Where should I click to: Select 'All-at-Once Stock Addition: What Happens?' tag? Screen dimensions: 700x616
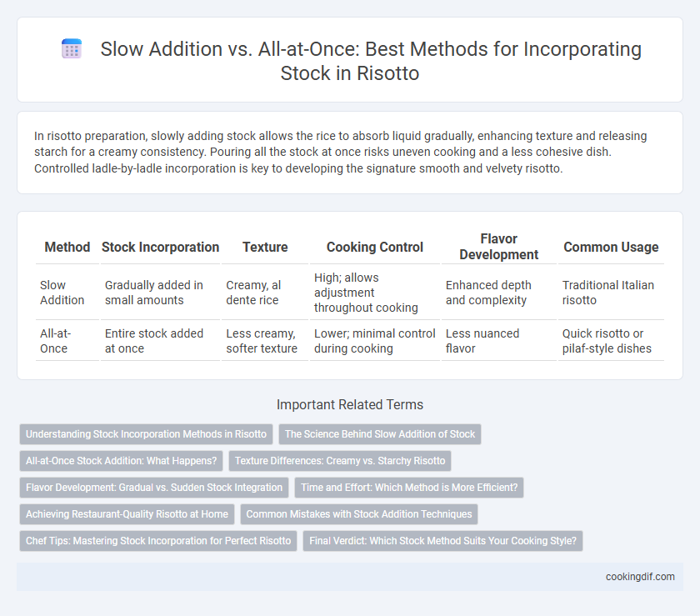pos(121,461)
